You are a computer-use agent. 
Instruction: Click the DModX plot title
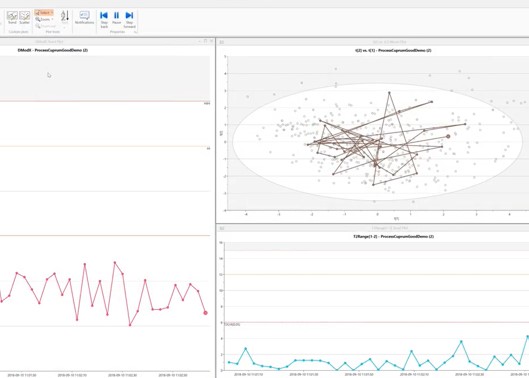click(53, 50)
